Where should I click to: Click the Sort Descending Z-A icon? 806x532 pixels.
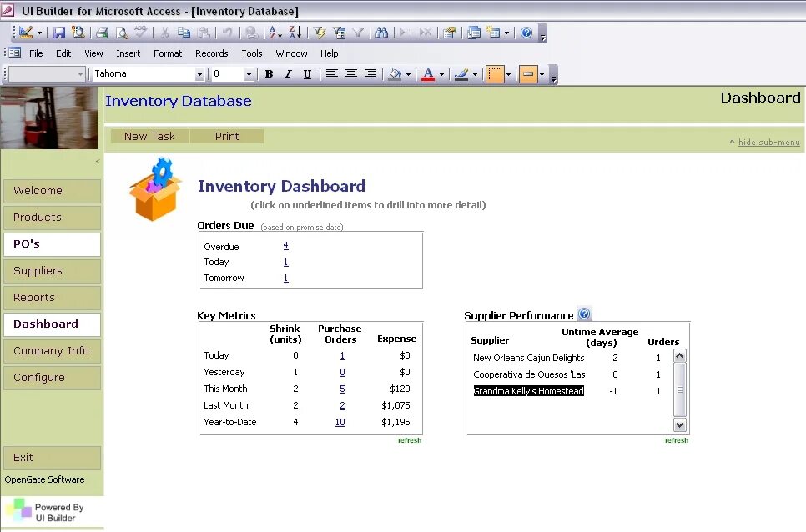[x=295, y=33]
